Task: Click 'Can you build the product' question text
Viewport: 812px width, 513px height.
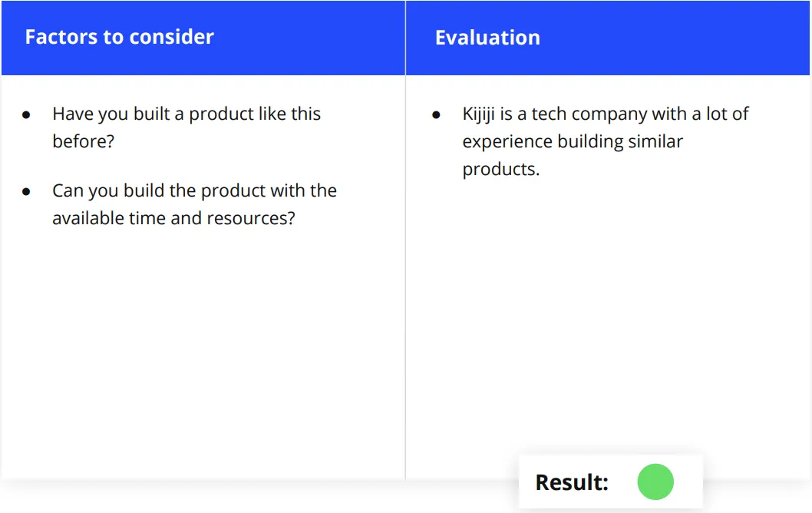Action: point(194,204)
